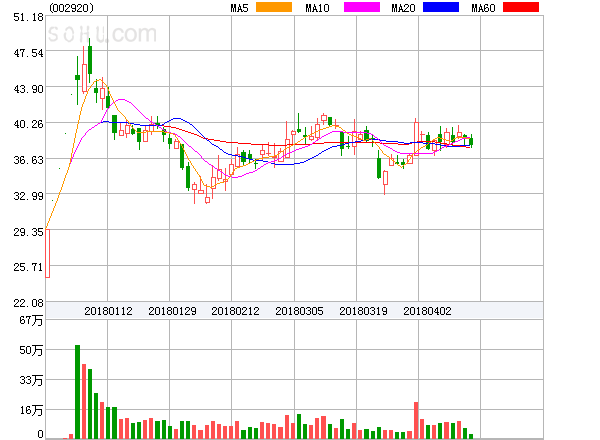The width and height of the screenshot is (600, 440).
Task: Select the MA5 legend label
Action: [239, 8]
